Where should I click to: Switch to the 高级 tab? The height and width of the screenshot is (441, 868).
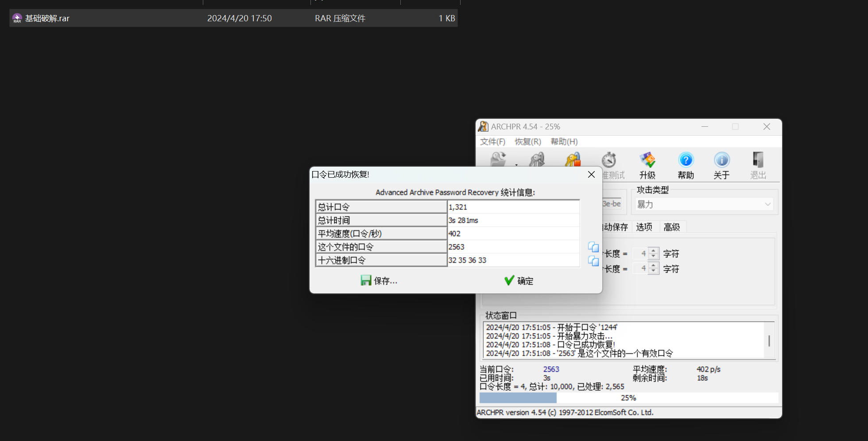[672, 227]
